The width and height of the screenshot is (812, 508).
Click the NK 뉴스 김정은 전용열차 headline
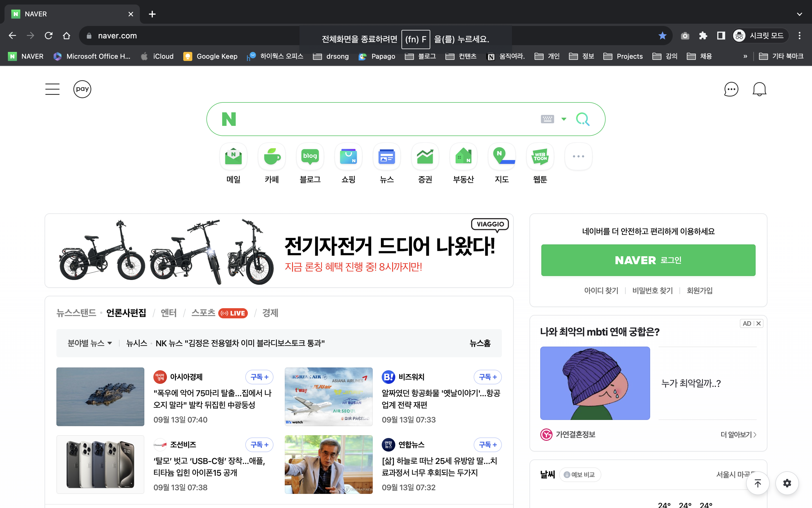[240, 343]
